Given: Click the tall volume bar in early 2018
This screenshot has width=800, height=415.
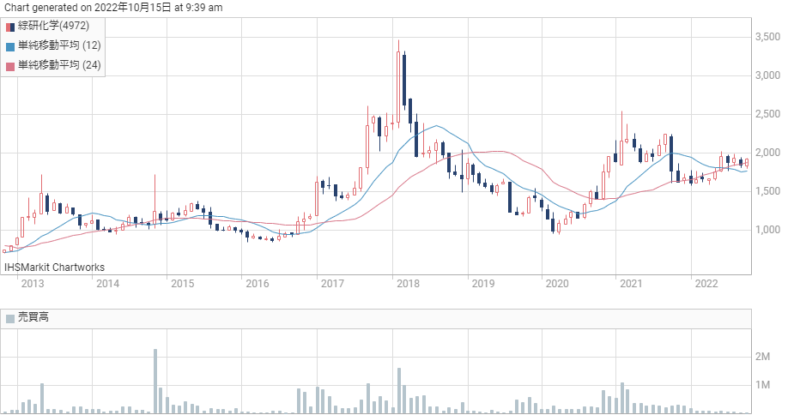Looking at the screenshot, I should [x=399, y=390].
